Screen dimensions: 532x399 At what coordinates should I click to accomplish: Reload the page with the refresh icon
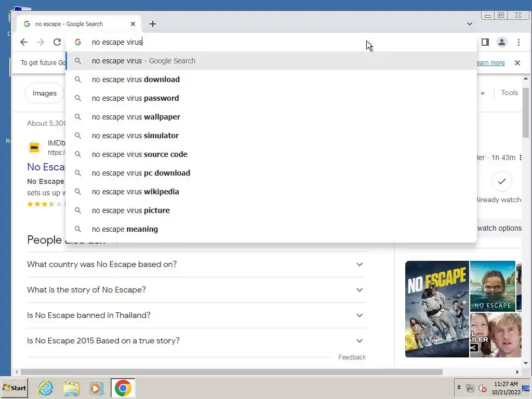pos(57,42)
